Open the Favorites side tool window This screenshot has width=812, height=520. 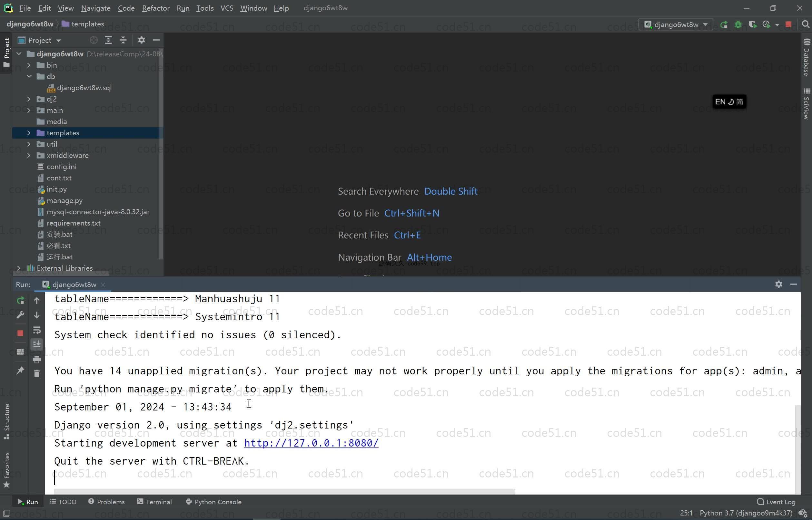pos(6,470)
